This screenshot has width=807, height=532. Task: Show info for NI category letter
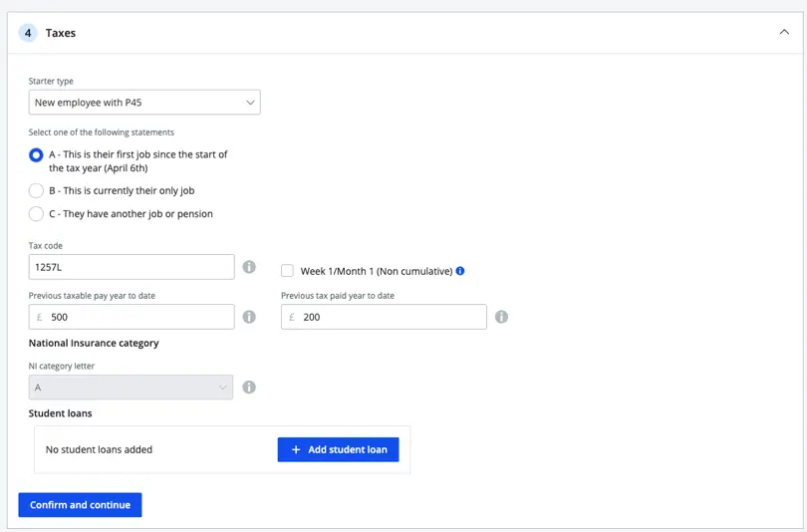click(x=249, y=388)
